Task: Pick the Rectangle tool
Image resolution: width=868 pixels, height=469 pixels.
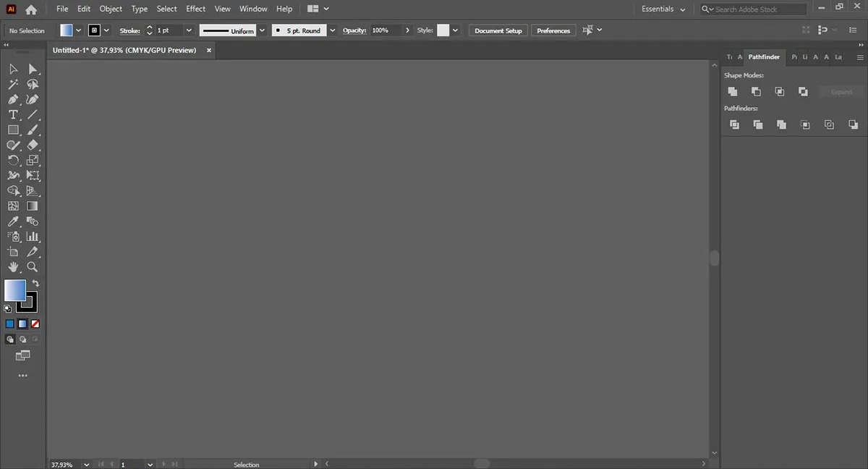Action: [13, 130]
